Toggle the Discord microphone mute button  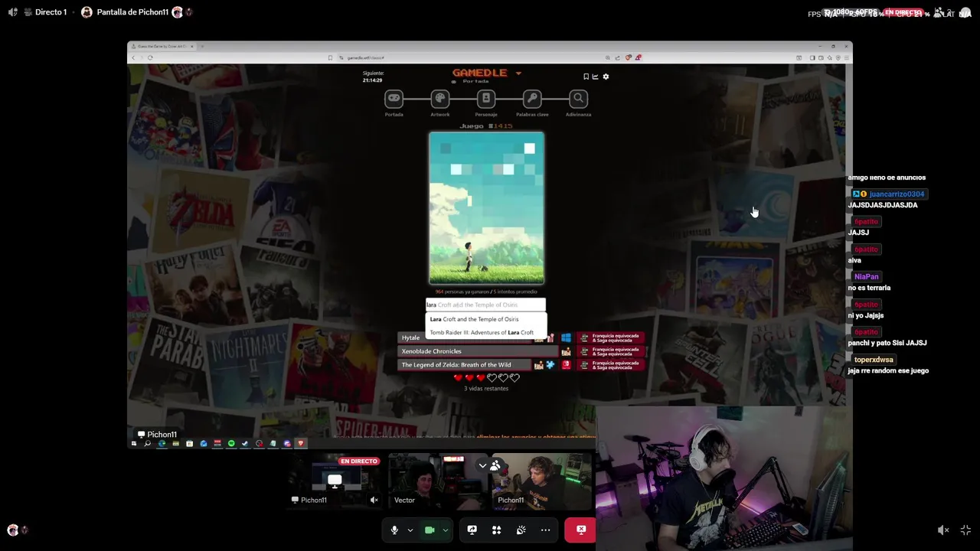(x=394, y=530)
